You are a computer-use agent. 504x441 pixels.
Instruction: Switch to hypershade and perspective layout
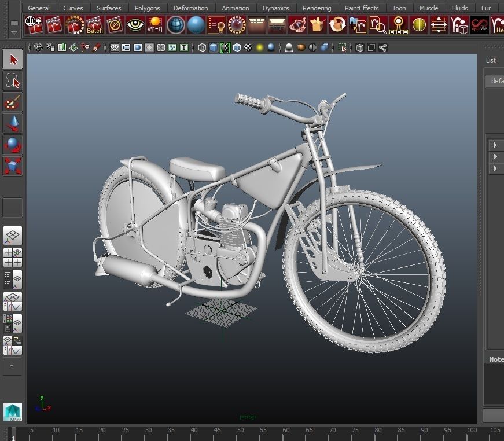pyautogui.click(x=13, y=323)
